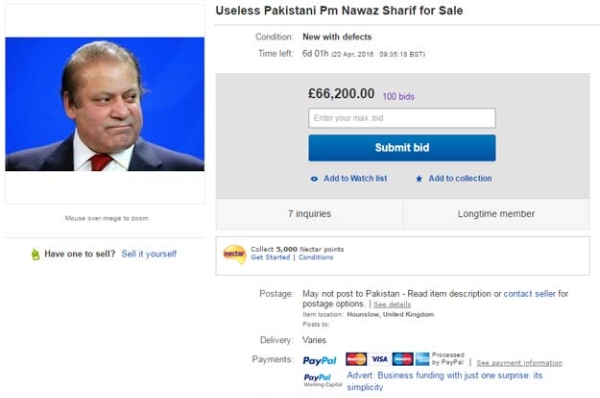
Task: Click the star icon beside Add to collection
Action: 419,179
